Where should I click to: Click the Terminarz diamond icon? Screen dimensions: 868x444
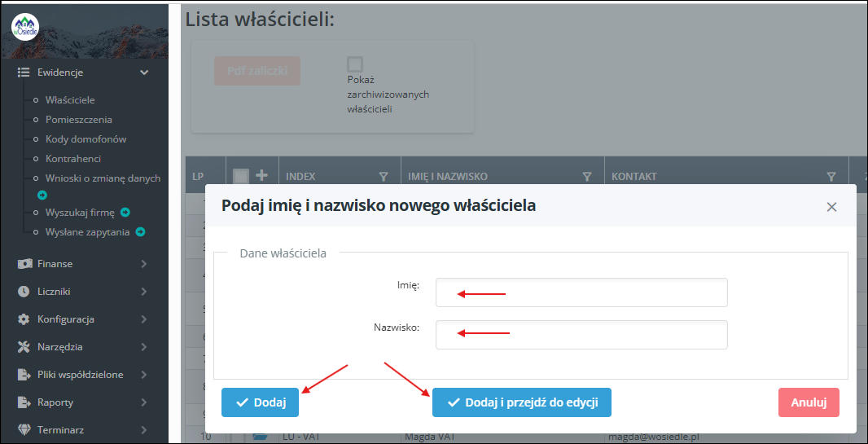[x=24, y=429]
